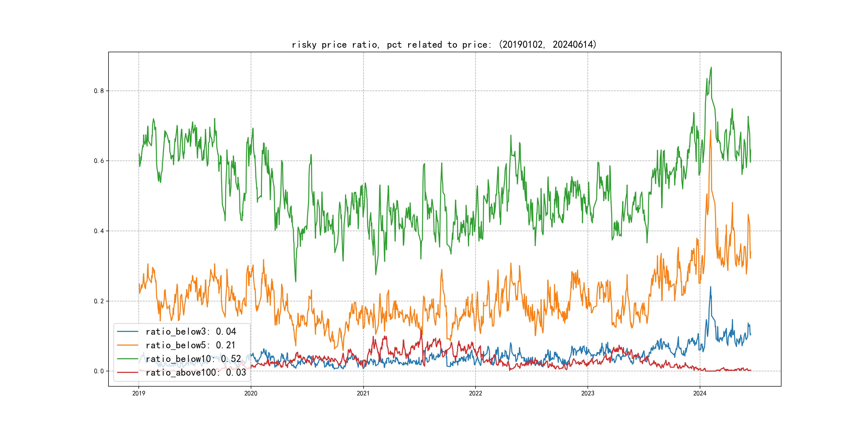Click the 2024 x-axis tick label
Image resolution: width=868 pixels, height=434 pixels.
(700, 393)
